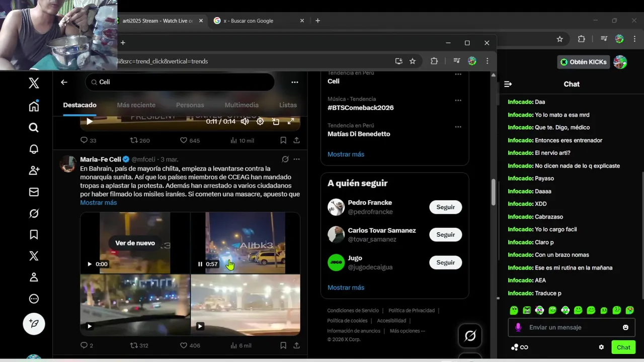Open Bookmarks in X sidebar
The height and width of the screenshot is (362, 644).
pyautogui.click(x=34, y=235)
